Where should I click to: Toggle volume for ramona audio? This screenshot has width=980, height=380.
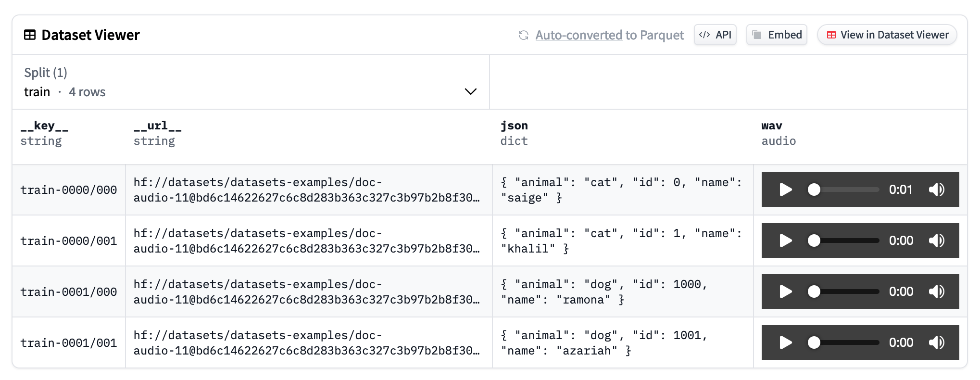(936, 291)
